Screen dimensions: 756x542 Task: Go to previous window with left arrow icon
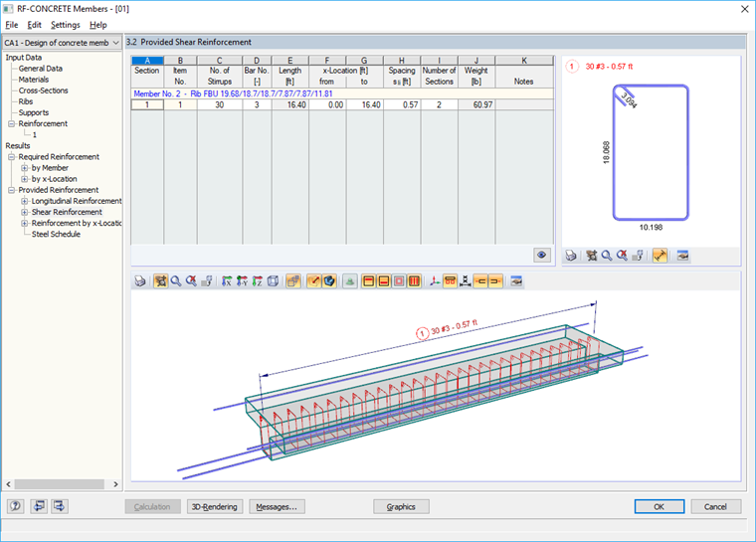(39, 506)
